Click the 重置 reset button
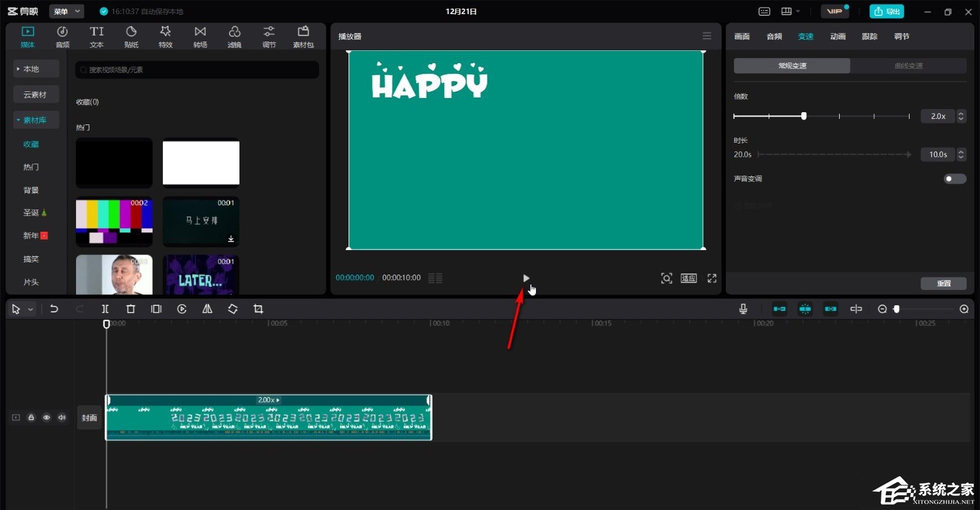 (x=943, y=283)
